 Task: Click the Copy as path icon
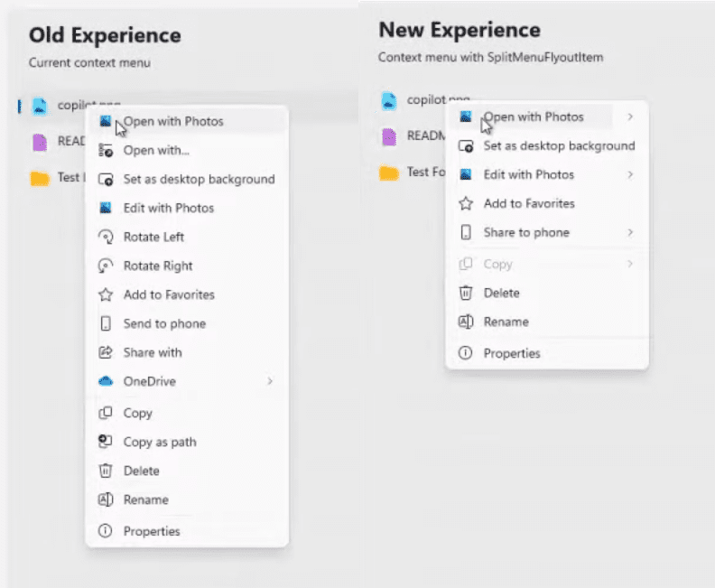click(106, 441)
